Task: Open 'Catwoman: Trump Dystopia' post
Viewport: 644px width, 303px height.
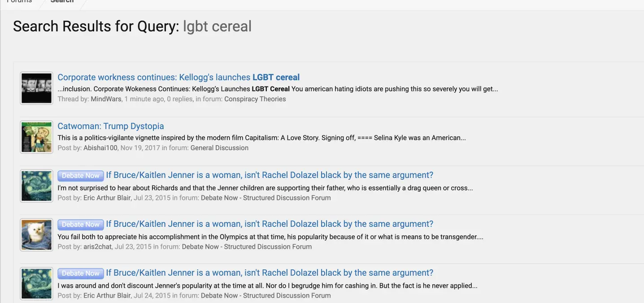Action: tap(111, 126)
